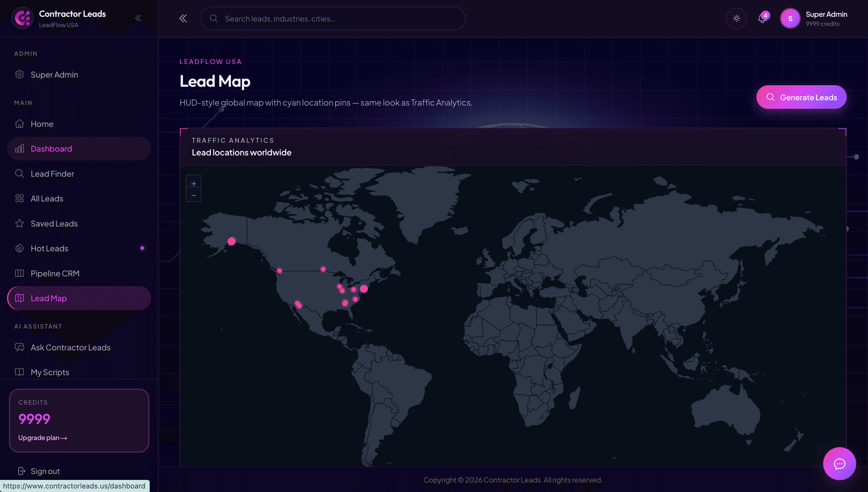Click the Contractor Leads logo icon
The width and height of the screenshot is (868, 492).
coord(22,18)
